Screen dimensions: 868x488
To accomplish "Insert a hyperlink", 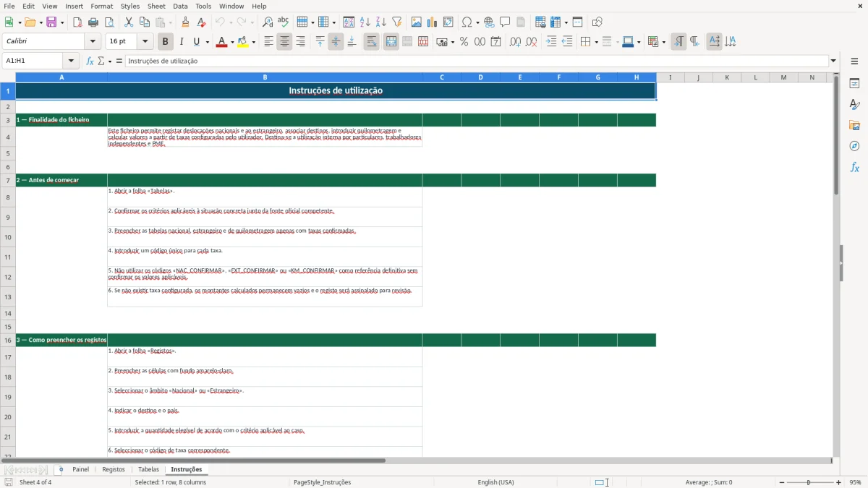I will pyautogui.click(x=489, y=22).
